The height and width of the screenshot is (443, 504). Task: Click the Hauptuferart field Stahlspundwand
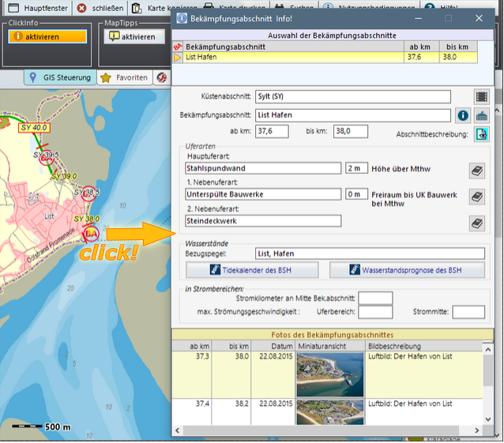click(x=263, y=168)
